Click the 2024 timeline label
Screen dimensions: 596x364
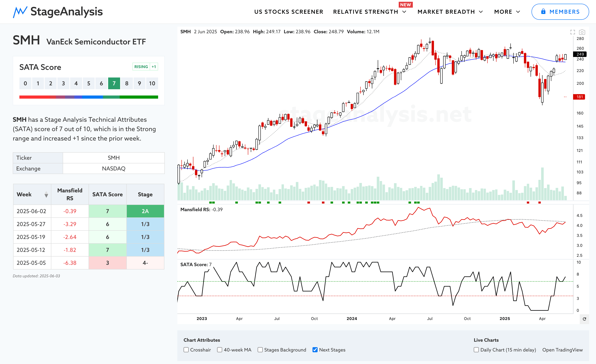pyautogui.click(x=352, y=319)
